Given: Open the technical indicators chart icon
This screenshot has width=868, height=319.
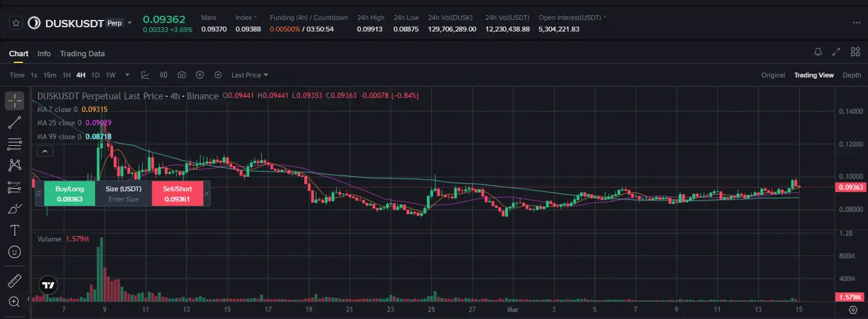Looking at the screenshot, I should pos(145,75).
